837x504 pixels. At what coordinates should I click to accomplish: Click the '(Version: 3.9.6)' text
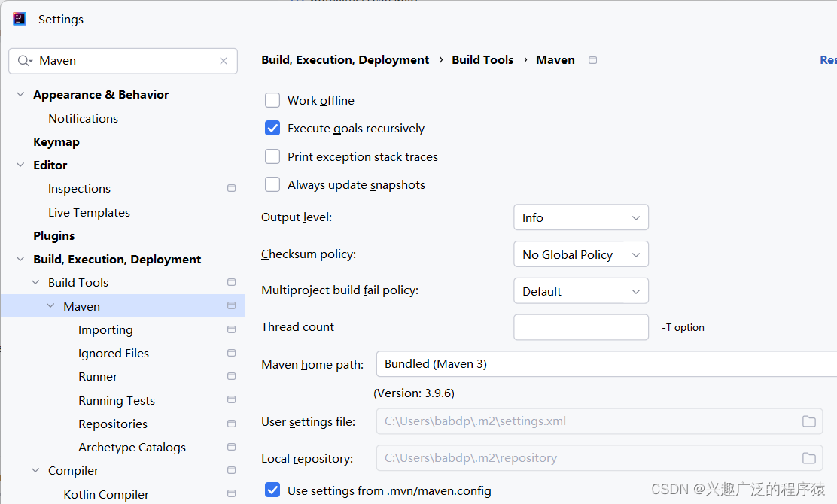[x=414, y=393]
